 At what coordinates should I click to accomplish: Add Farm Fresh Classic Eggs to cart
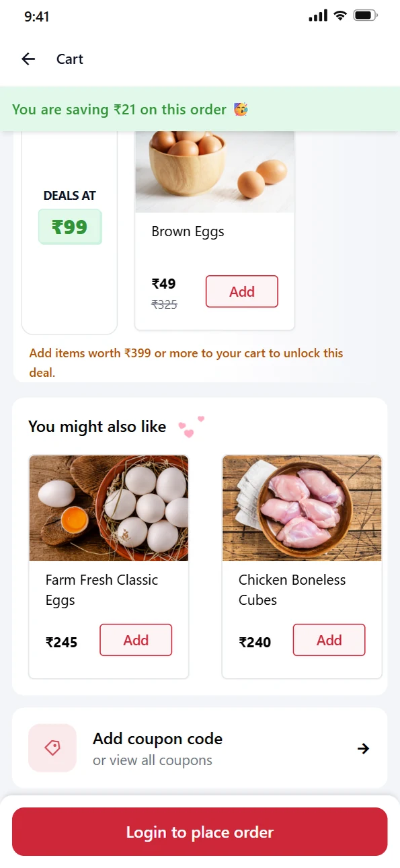(x=136, y=640)
